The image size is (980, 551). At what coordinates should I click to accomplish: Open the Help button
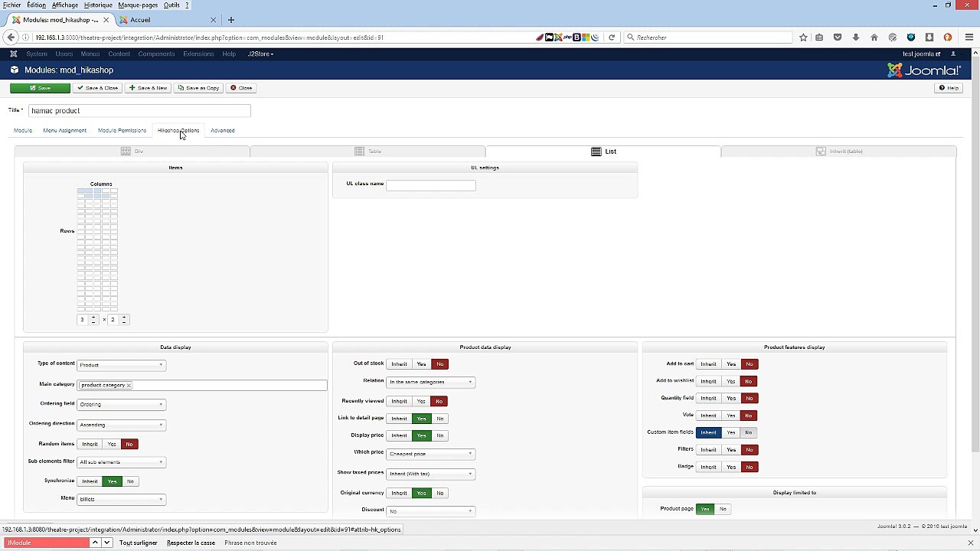[x=949, y=88]
